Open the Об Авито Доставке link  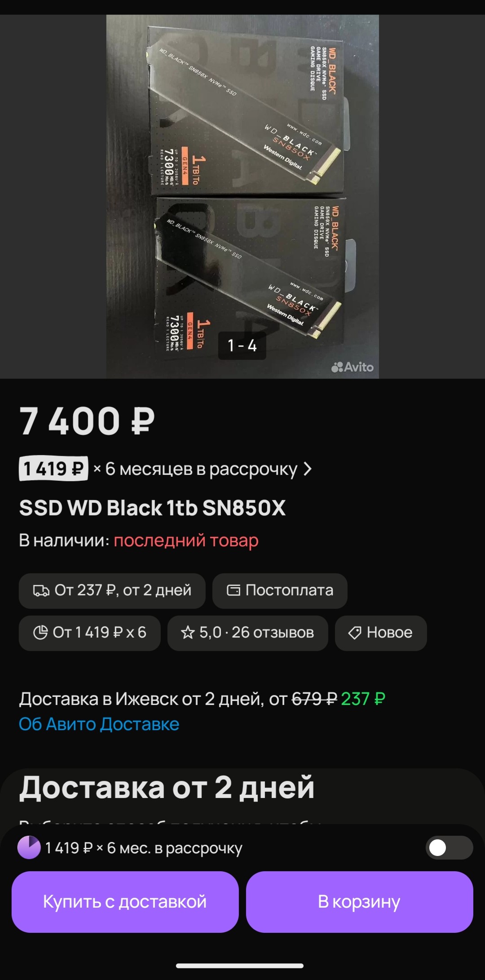pyautogui.click(x=99, y=724)
